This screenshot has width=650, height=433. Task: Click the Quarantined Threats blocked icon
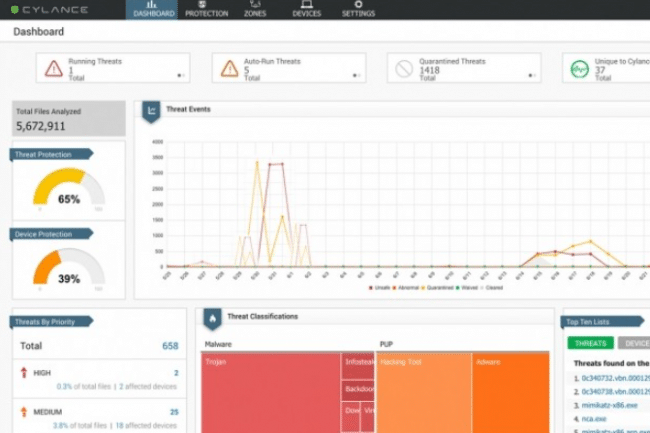click(404, 68)
